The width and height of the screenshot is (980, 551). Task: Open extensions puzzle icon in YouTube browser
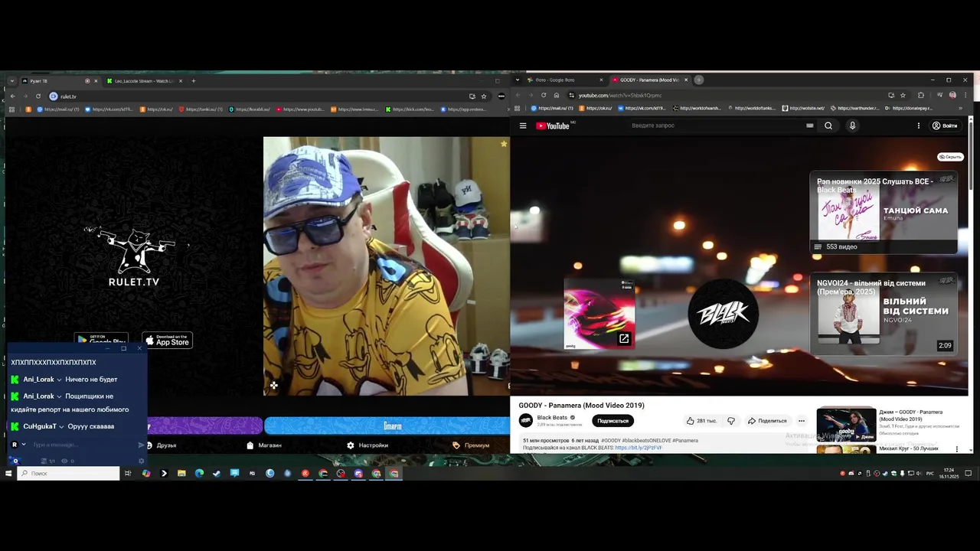[x=921, y=95]
